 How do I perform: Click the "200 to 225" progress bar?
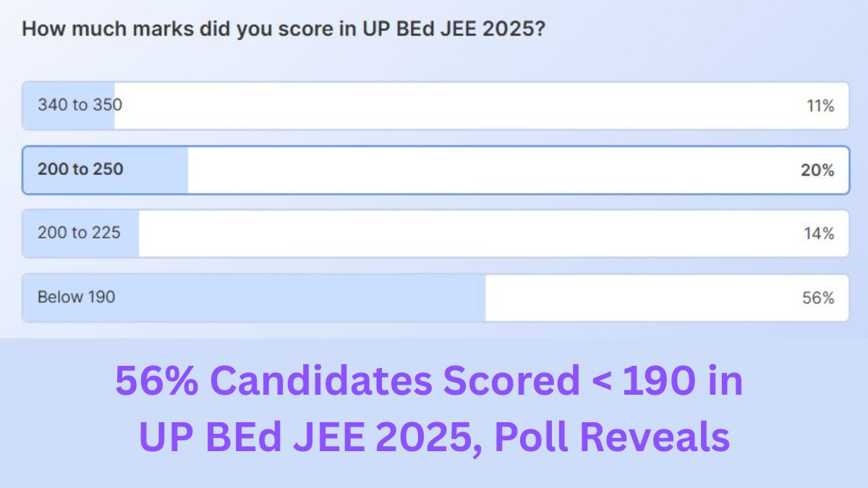click(81, 233)
